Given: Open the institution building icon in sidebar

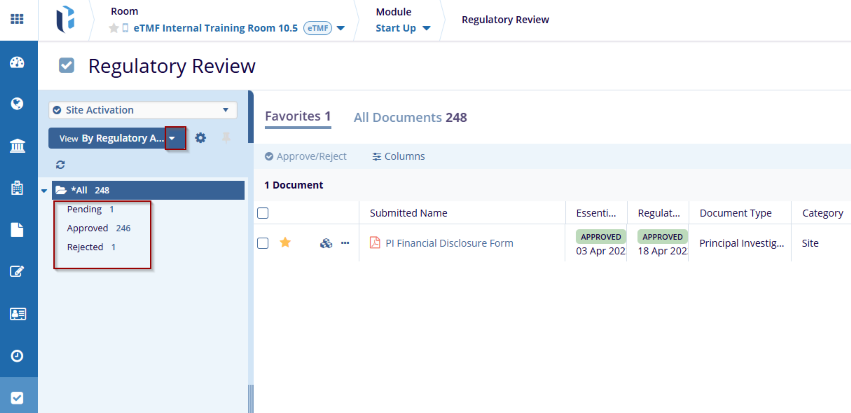Looking at the screenshot, I should pyautogui.click(x=17, y=147).
